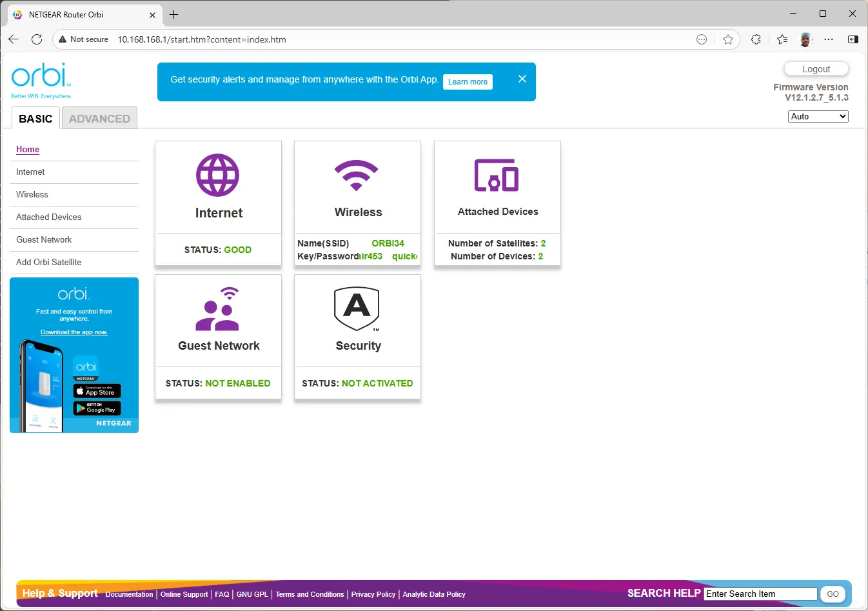Viewport: 868px width, 611px height.
Task: Open the Privacy Policy footer link
Action: (x=373, y=594)
